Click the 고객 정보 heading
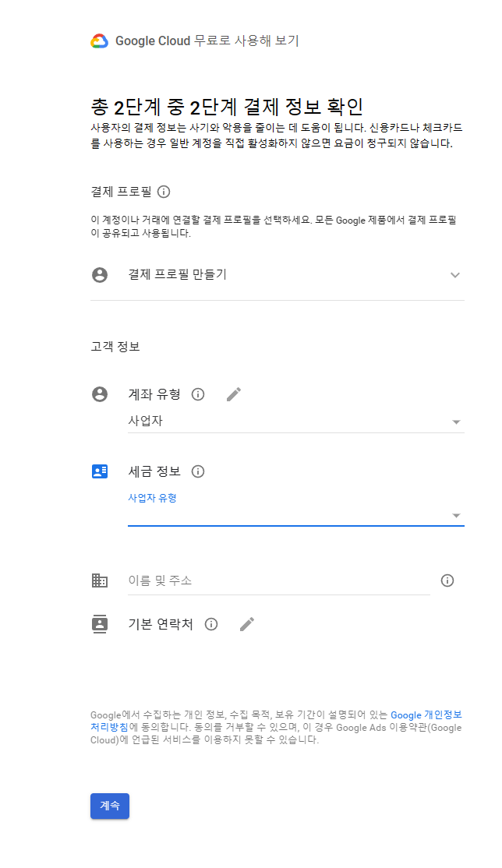Image resolution: width=502 pixels, height=868 pixels. pyautogui.click(x=115, y=347)
